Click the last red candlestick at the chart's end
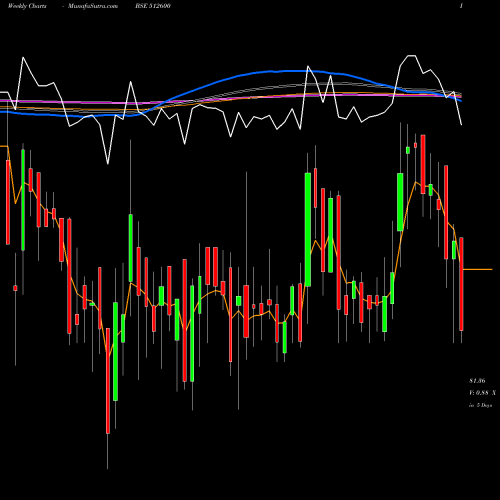The width and height of the screenshot is (500, 500). tap(461, 284)
